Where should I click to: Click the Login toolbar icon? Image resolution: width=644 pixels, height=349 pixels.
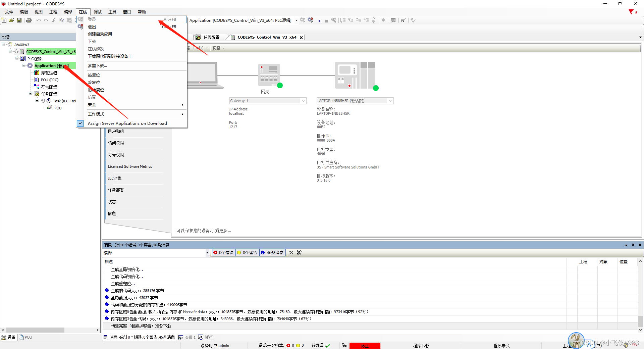pos(303,20)
